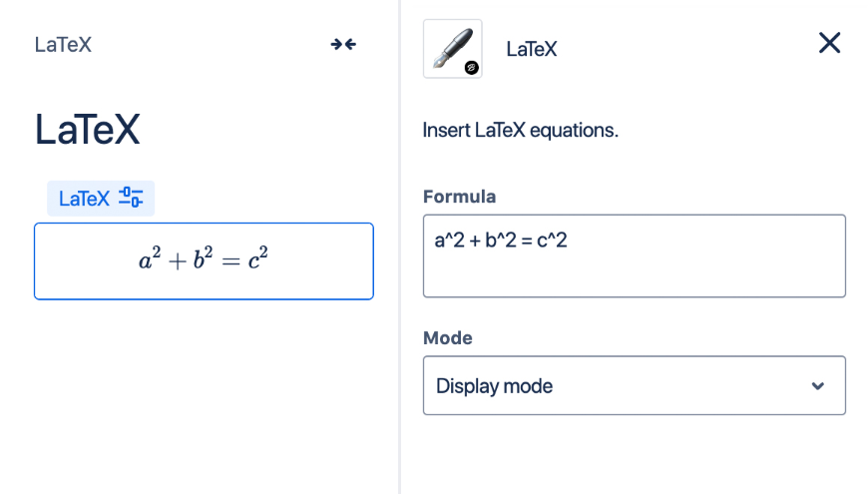Click the LaTeX breadcrumb at top left
Viewport: 868px width, 494px height.
[63, 44]
